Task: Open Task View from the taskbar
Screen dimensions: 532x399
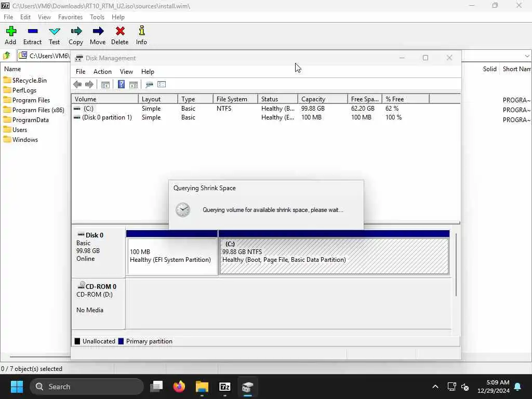Action: pyautogui.click(x=156, y=387)
